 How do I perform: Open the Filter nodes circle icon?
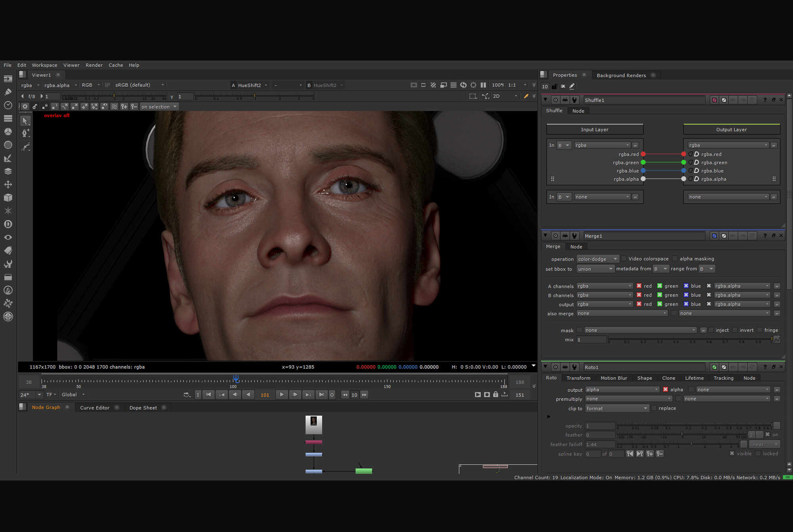(8, 145)
